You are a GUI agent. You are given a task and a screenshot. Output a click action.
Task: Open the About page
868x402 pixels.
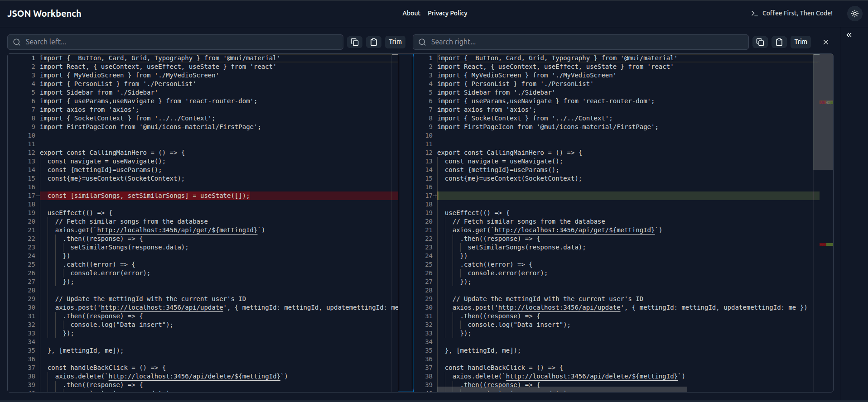[x=411, y=13]
